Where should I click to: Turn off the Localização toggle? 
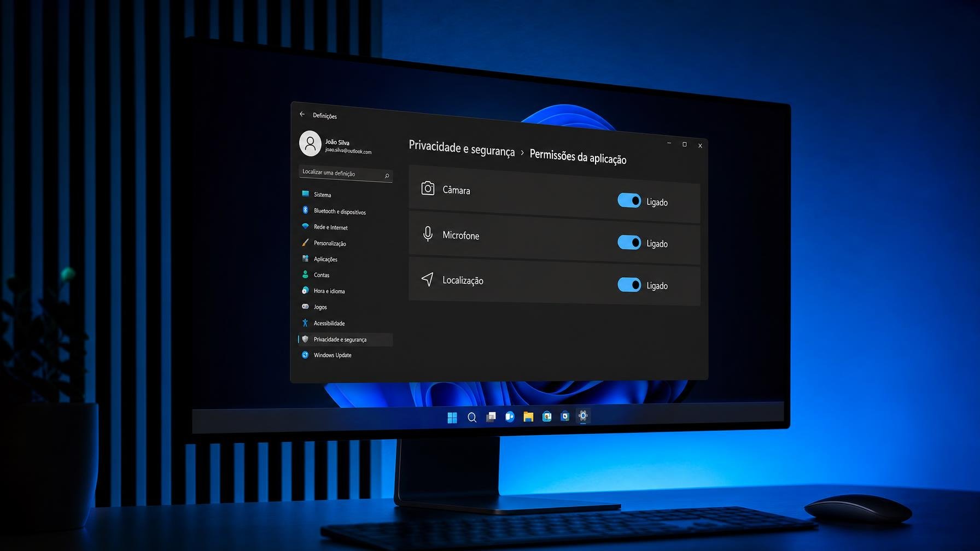pos(629,285)
